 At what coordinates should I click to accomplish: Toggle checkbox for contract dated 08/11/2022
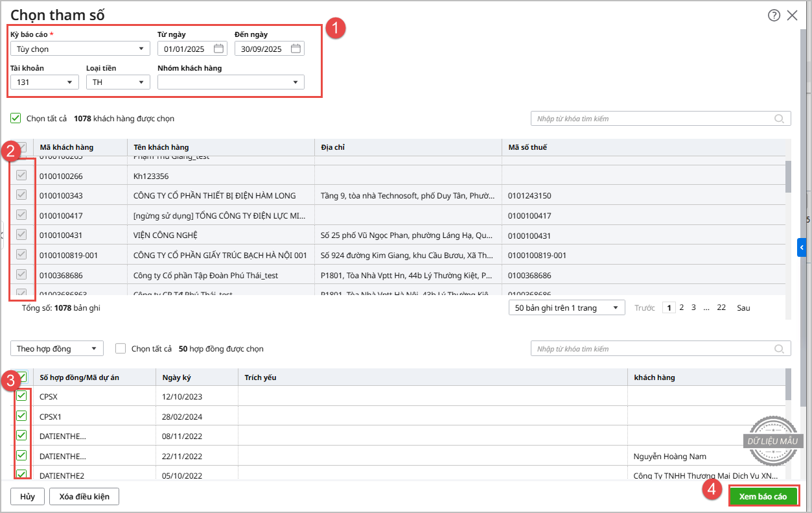pyautogui.click(x=21, y=435)
